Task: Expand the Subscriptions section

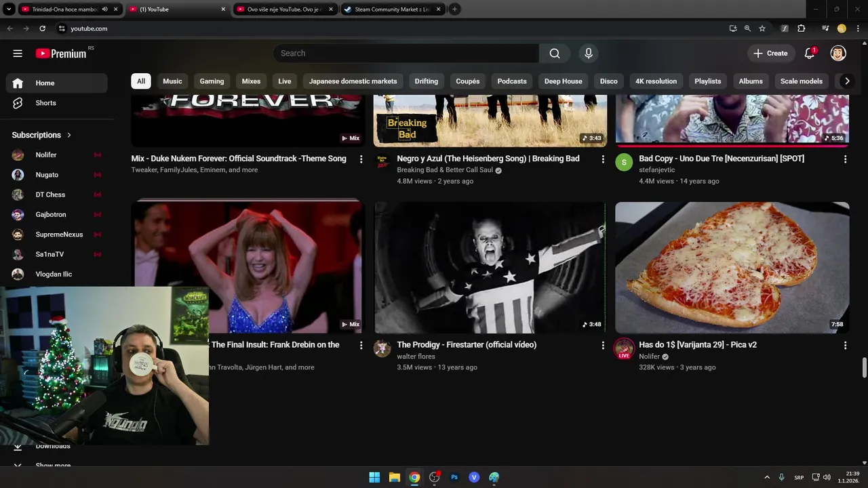Action: [41, 135]
